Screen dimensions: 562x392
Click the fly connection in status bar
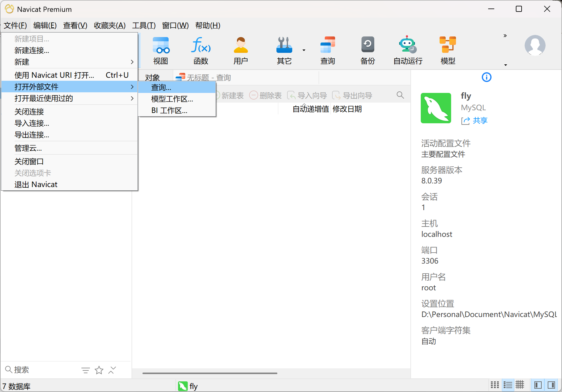(188, 386)
